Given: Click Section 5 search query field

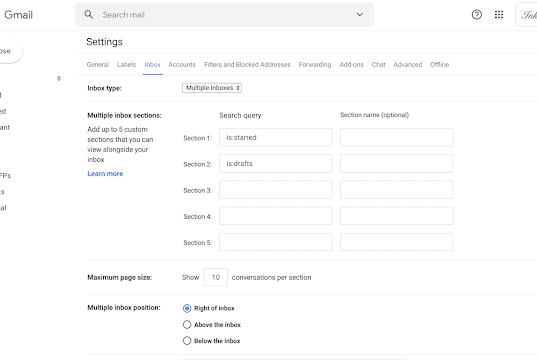Looking at the screenshot, I should click(276, 242).
